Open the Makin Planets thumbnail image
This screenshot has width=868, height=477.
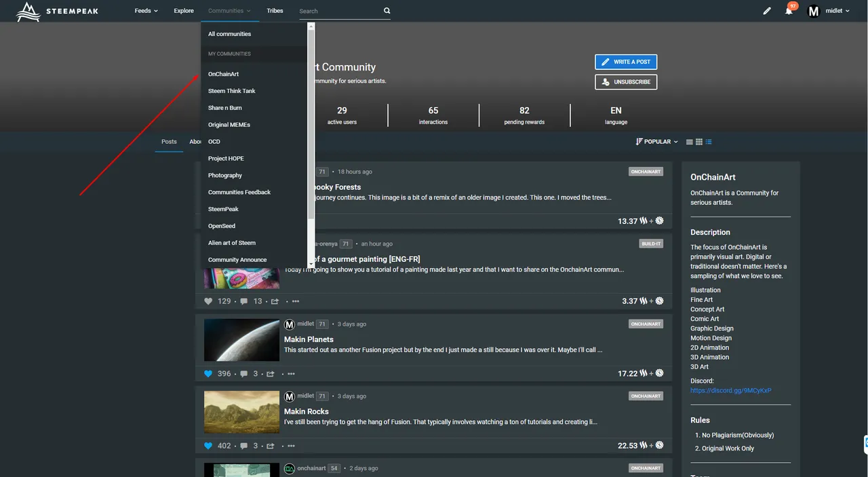pyautogui.click(x=241, y=340)
